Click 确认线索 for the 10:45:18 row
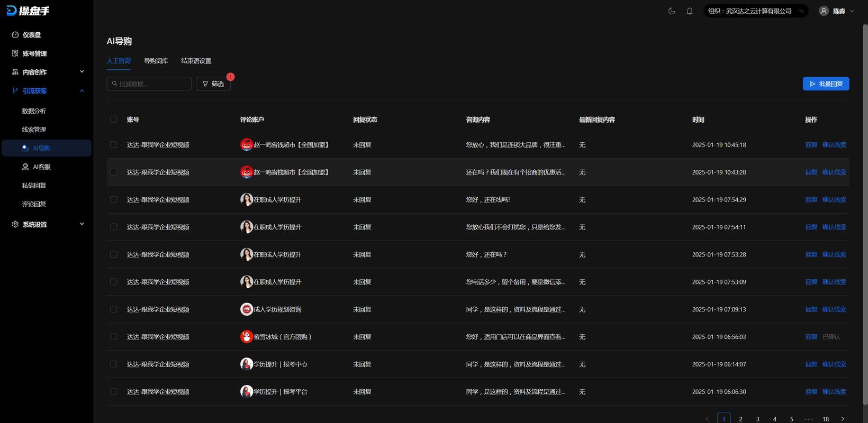868x423 pixels. click(834, 145)
